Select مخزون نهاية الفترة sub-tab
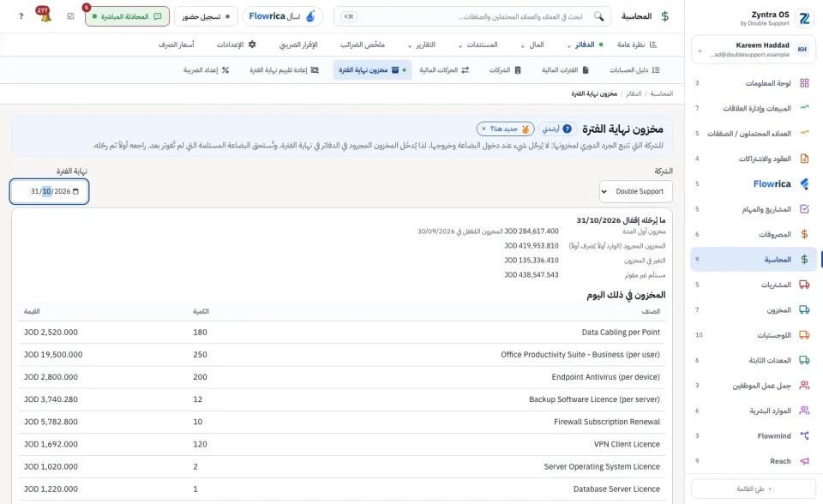823x504 pixels. (372, 69)
